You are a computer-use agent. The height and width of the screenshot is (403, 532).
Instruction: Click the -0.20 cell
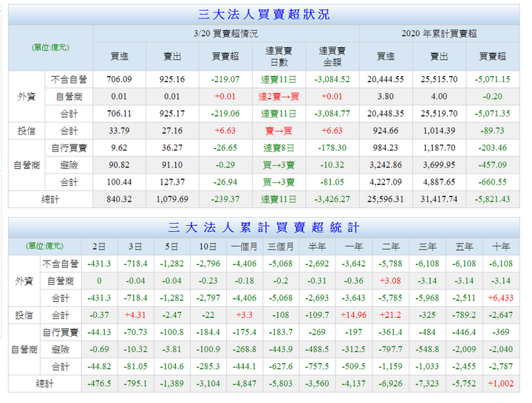[x=492, y=97]
